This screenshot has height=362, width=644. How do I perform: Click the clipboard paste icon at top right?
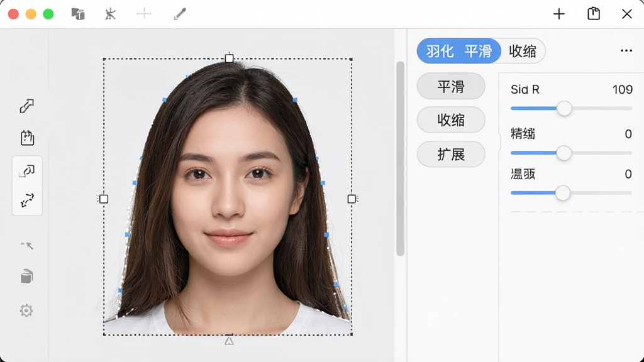pos(594,14)
